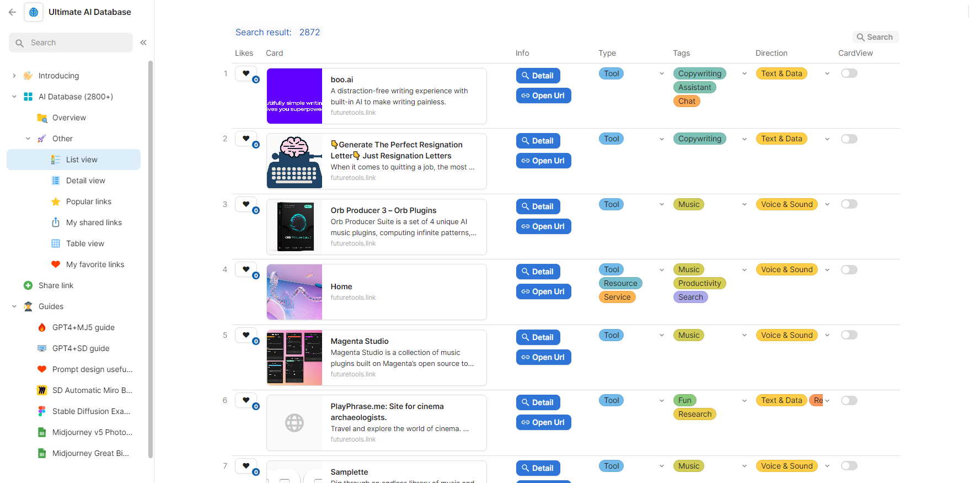
Task: Click the AI Database grid icon
Action: click(x=28, y=97)
